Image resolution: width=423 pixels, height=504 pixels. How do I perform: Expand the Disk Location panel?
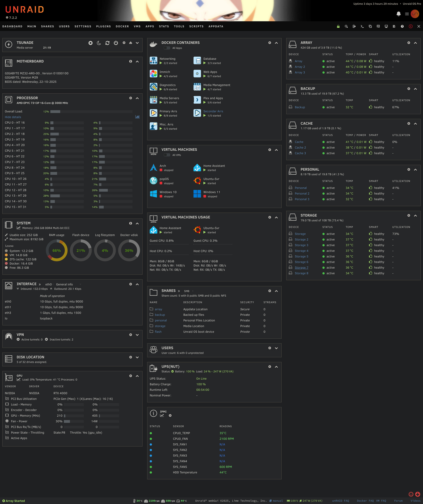pyautogui.click(x=137, y=357)
